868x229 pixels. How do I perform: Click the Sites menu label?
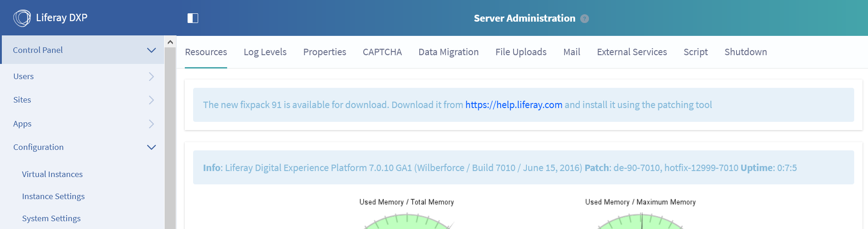tap(22, 100)
